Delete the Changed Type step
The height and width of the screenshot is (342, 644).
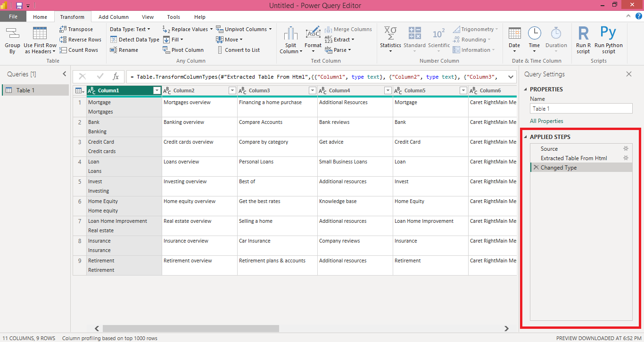pyautogui.click(x=536, y=167)
